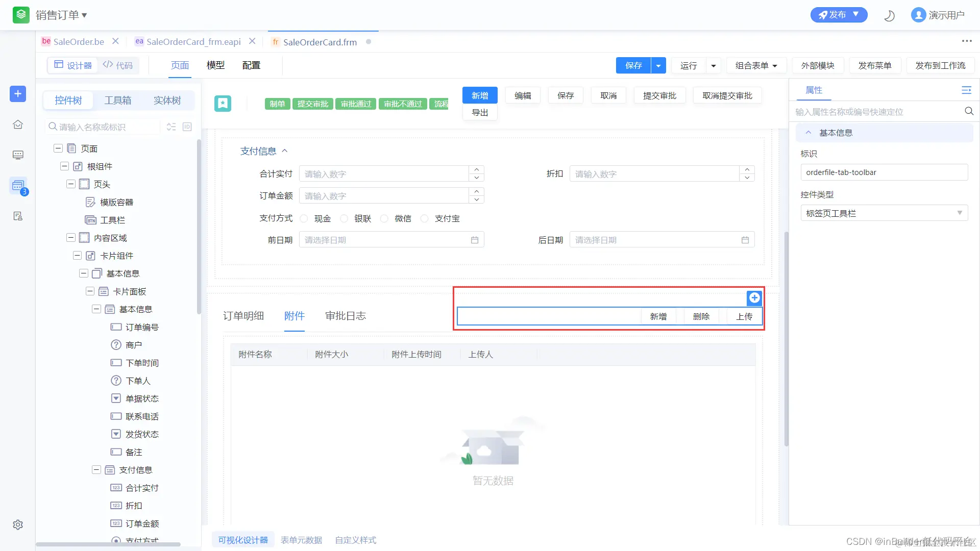This screenshot has width=980, height=551.
Task: Click the 上传 button in attachment toolbar
Action: [x=744, y=317]
